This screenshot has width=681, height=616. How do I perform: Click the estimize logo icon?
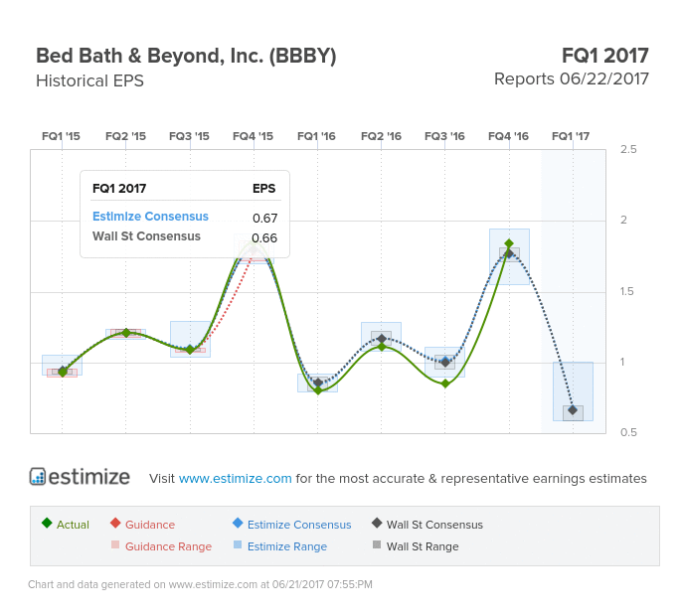coord(38,477)
